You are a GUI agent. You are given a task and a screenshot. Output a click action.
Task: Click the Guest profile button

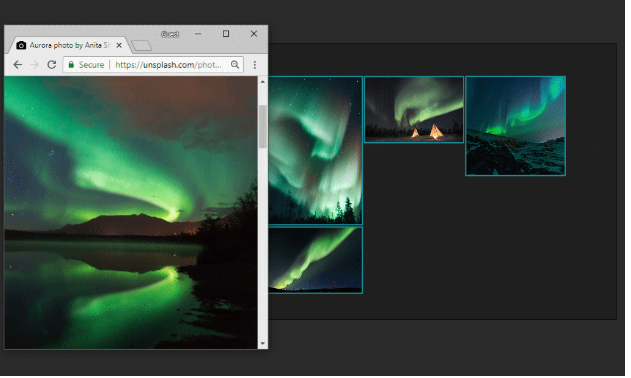tap(170, 34)
